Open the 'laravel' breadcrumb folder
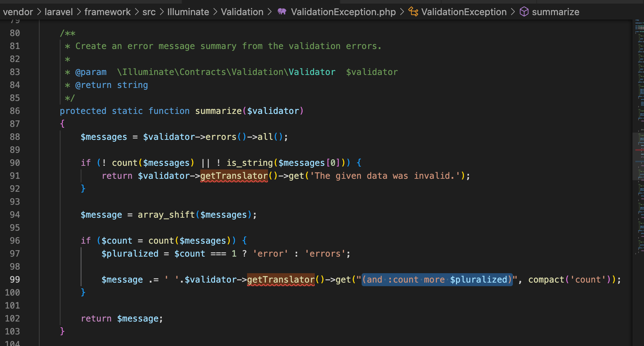644x346 pixels. click(59, 12)
